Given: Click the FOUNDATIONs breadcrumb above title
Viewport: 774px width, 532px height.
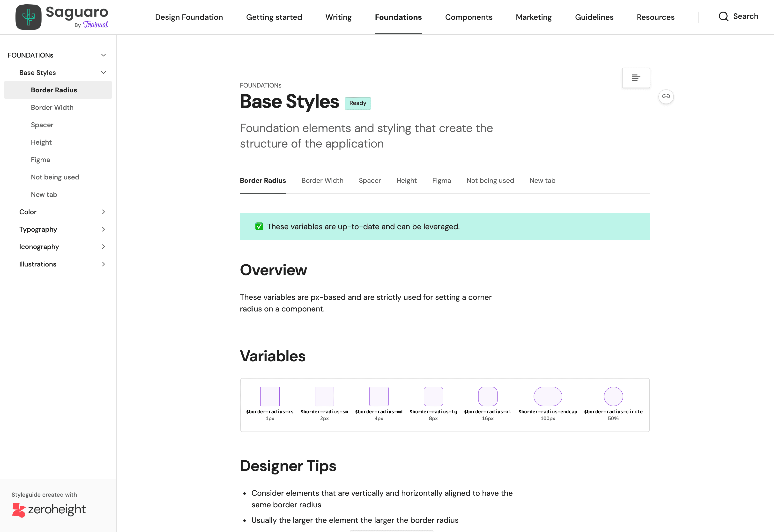Looking at the screenshot, I should click(260, 85).
